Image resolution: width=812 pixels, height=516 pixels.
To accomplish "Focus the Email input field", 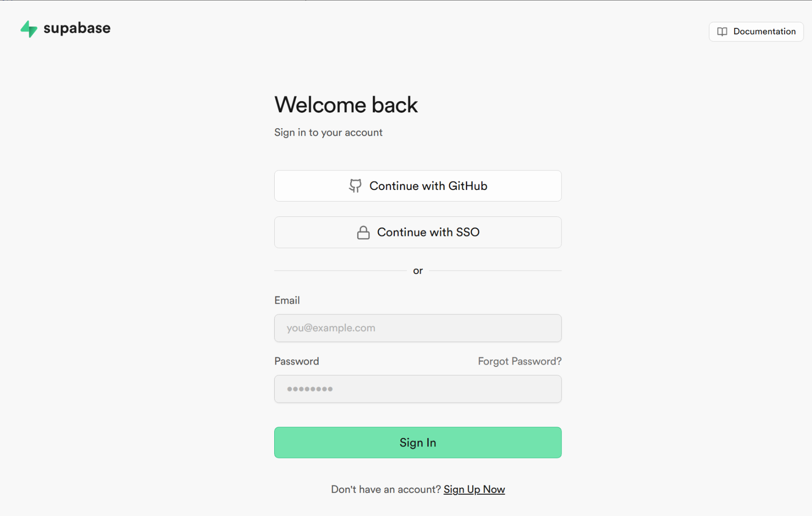I will (x=418, y=328).
